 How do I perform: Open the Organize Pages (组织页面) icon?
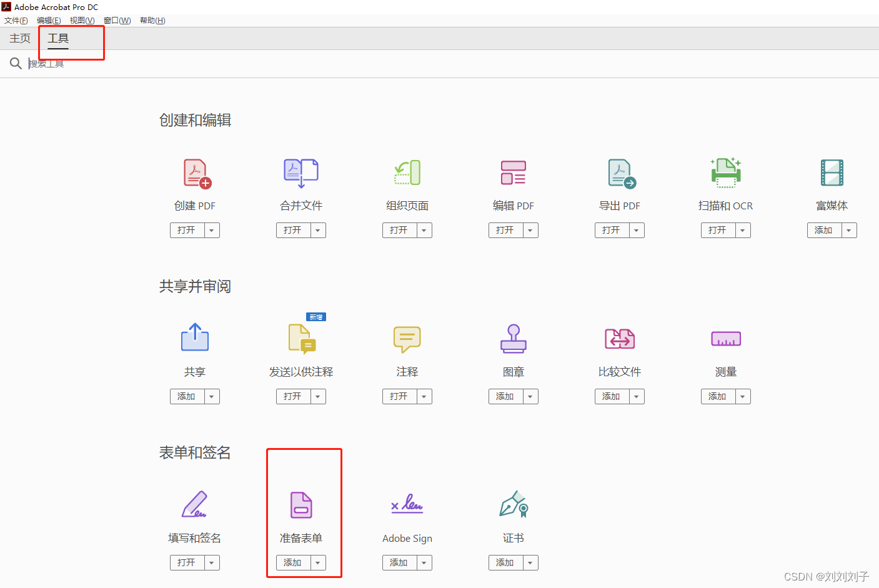407,173
